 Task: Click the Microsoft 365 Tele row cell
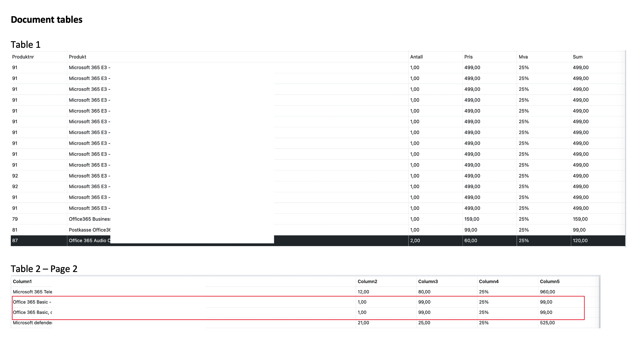coord(32,292)
